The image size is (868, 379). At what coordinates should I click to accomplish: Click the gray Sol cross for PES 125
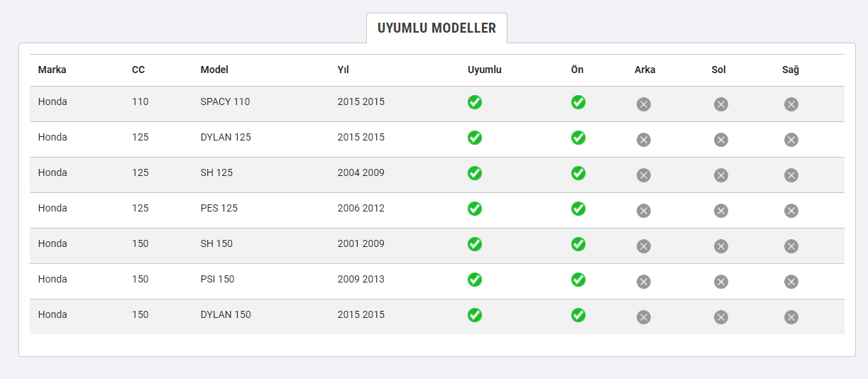(721, 211)
